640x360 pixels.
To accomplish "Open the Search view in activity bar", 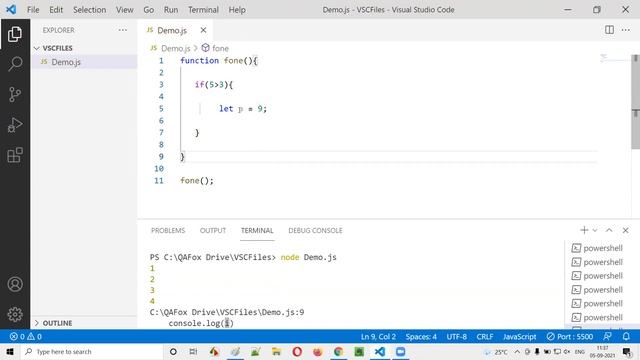I will coord(15,64).
